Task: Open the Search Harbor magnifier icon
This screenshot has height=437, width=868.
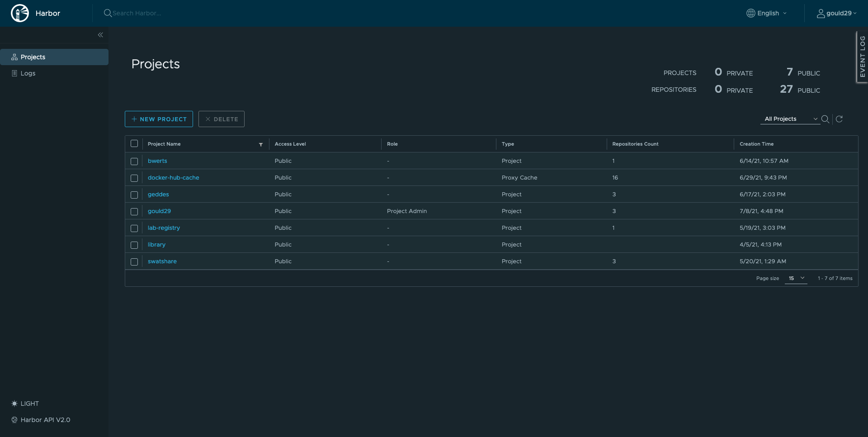Action: (108, 13)
